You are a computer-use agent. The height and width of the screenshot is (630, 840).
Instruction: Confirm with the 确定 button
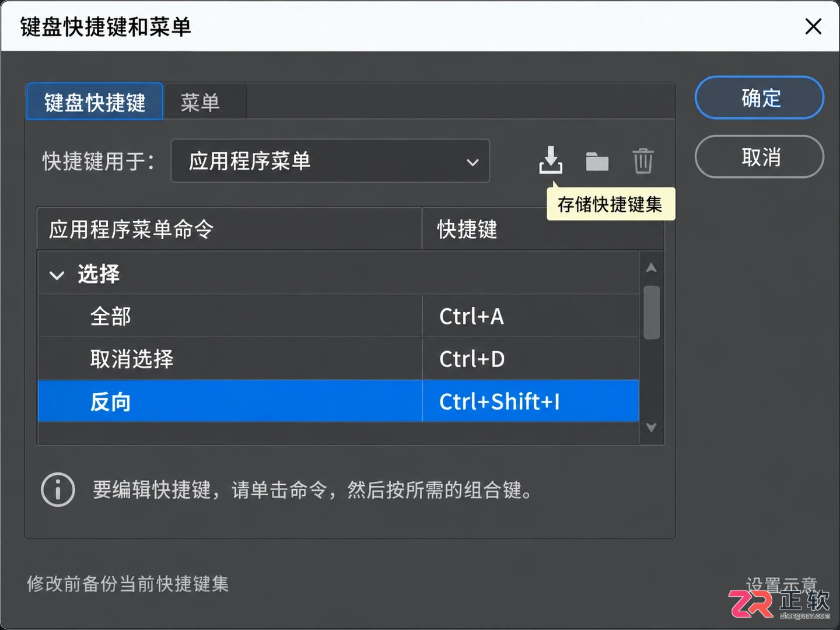coord(759,97)
